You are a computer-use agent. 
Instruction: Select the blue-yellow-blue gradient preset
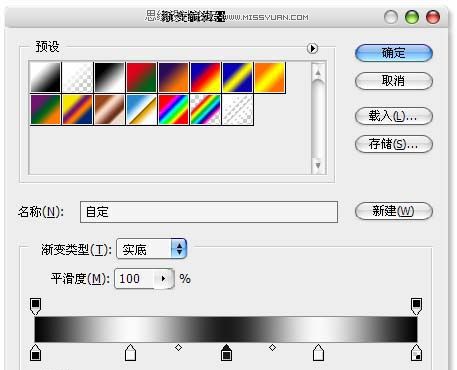(238, 77)
